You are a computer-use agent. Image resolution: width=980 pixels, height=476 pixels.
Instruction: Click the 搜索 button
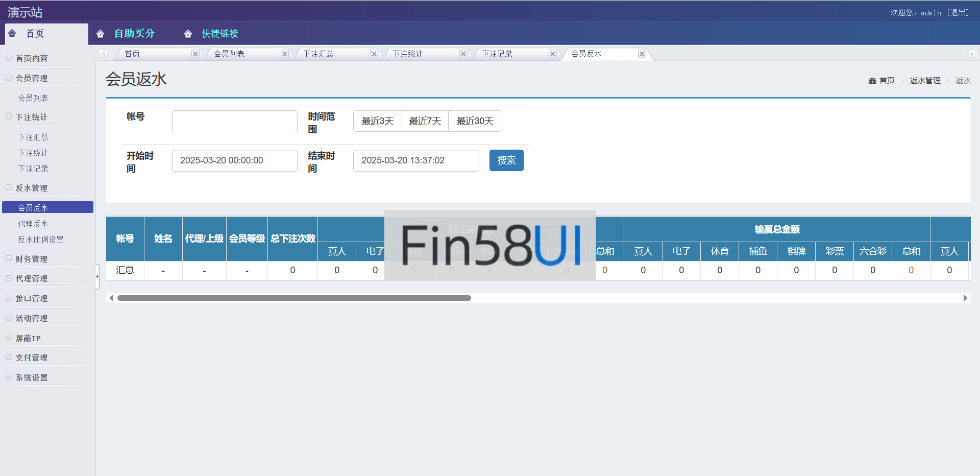click(x=506, y=160)
